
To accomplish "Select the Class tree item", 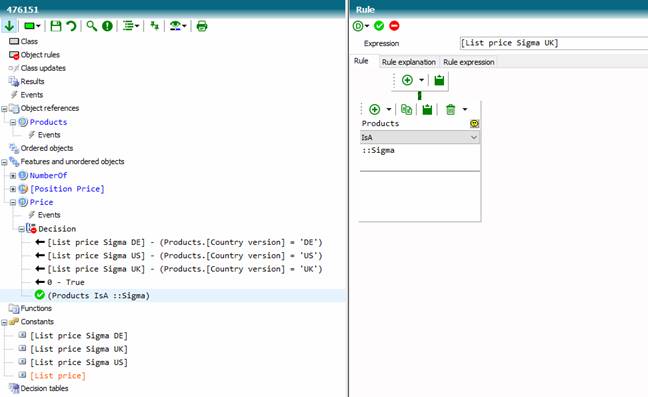I will pyautogui.click(x=29, y=41).
